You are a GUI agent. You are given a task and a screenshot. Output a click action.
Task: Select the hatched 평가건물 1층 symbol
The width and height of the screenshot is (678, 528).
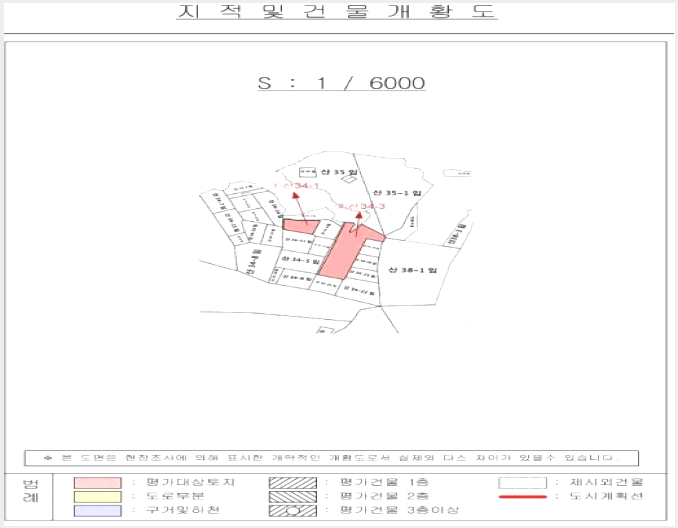click(x=293, y=483)
